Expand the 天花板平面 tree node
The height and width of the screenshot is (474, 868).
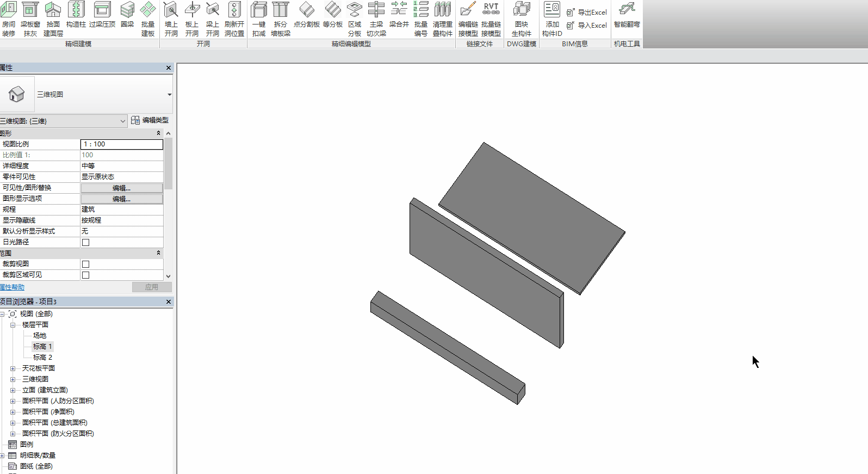tap(13, 368)
